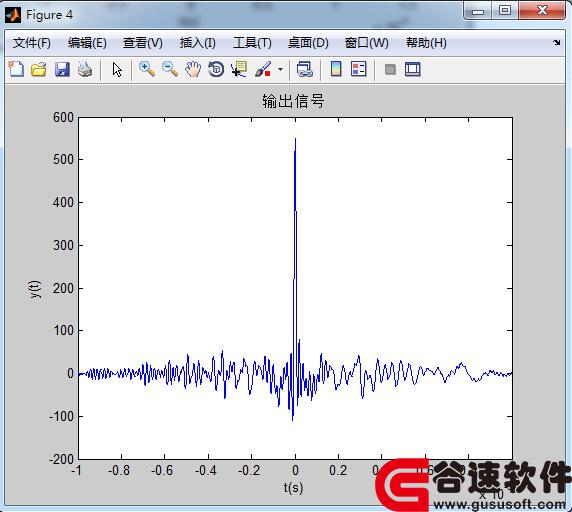The height and width of the screenshot is (512, 572).
Task: Click the 500 y-axis tick label
Action: click(63, 159)
